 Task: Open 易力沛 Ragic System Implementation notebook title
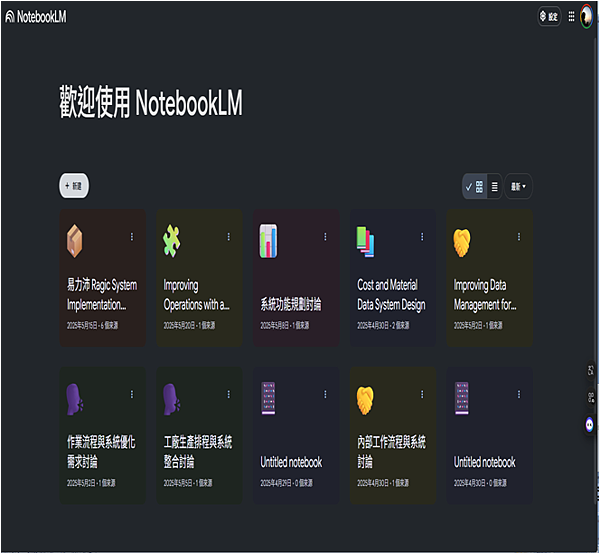[x=102, y=295]
